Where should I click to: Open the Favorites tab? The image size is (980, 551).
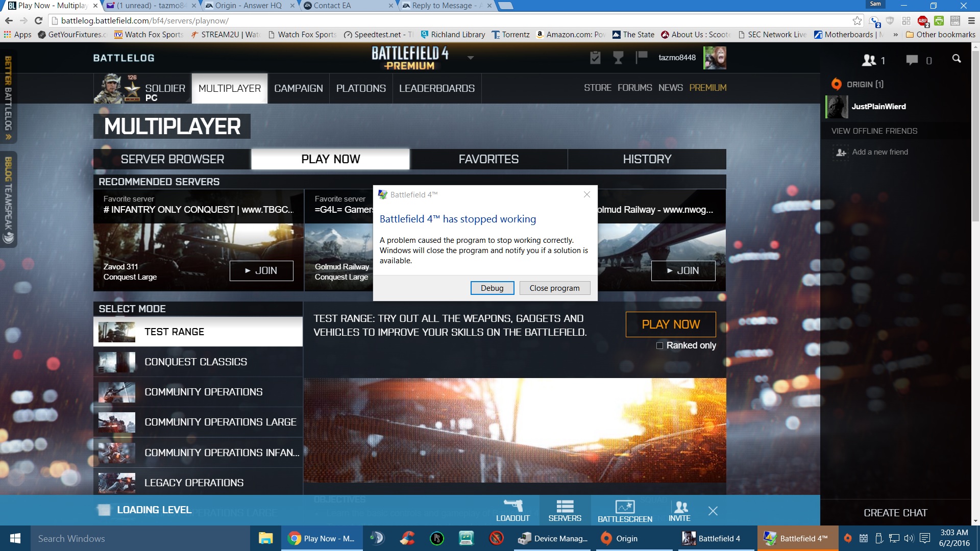[x=488, y=159]
